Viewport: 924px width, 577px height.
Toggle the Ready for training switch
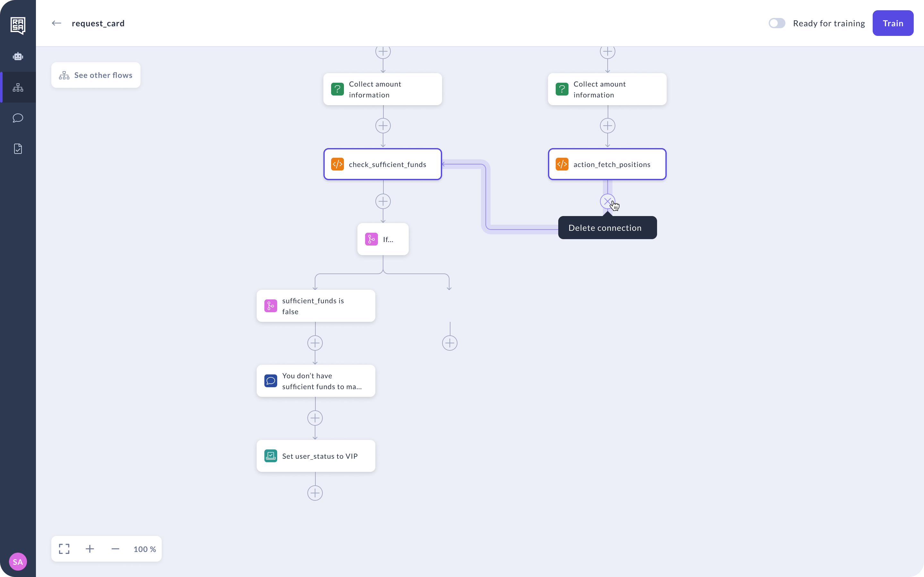777,23
